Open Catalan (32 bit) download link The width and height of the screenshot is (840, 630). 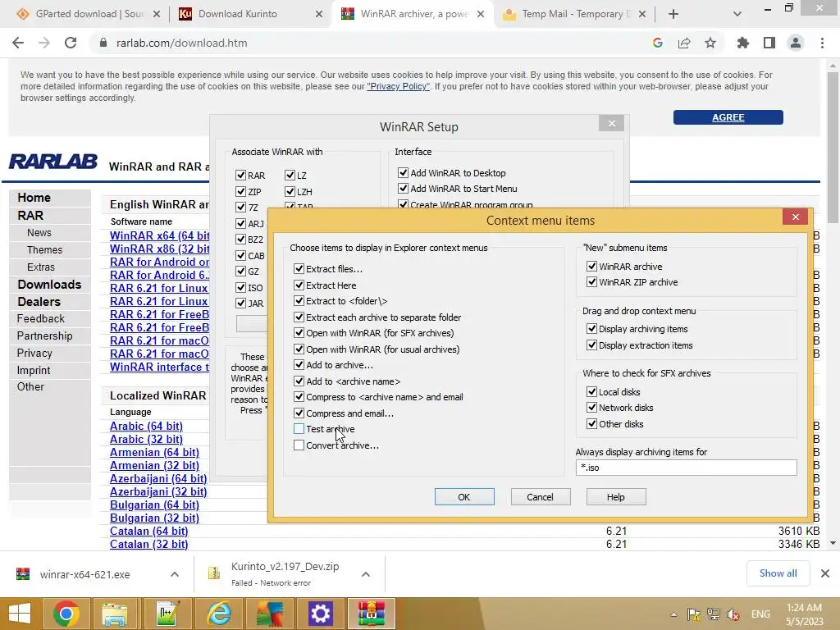pos(149,544)
